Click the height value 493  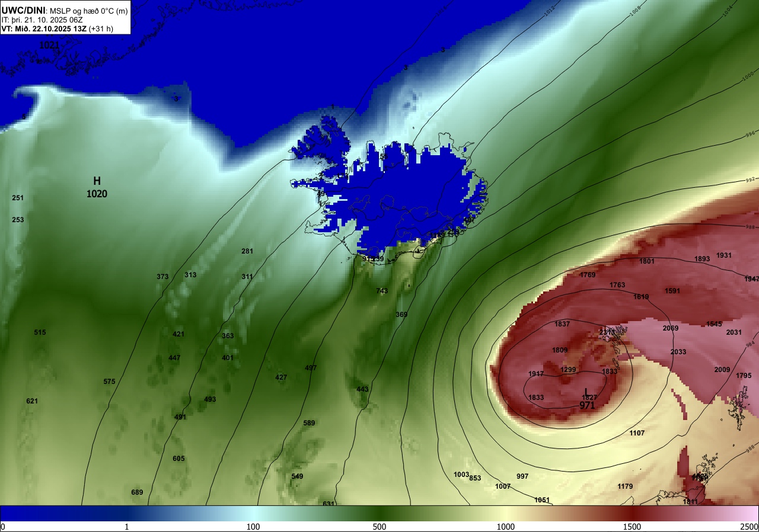[x=210, y=399]
